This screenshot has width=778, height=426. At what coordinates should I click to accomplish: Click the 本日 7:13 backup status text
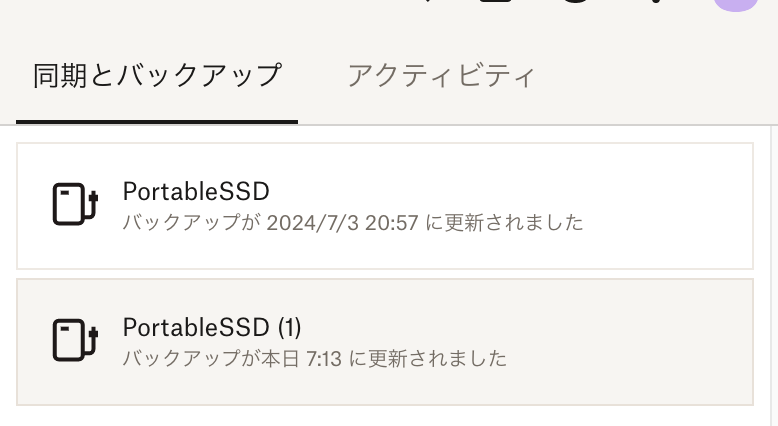click(314, 358)
